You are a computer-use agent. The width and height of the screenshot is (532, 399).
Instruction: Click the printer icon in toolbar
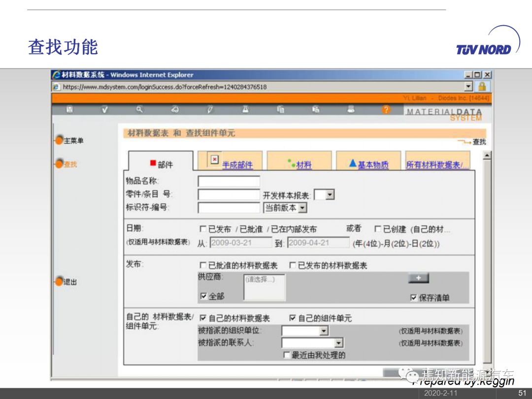351,110
